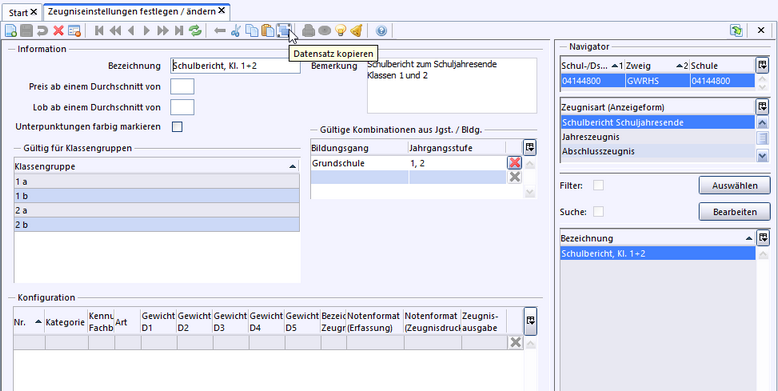Click grey X on empty Kombinationen row
Viewport: 778px width, 391px height.
point(515,177)
